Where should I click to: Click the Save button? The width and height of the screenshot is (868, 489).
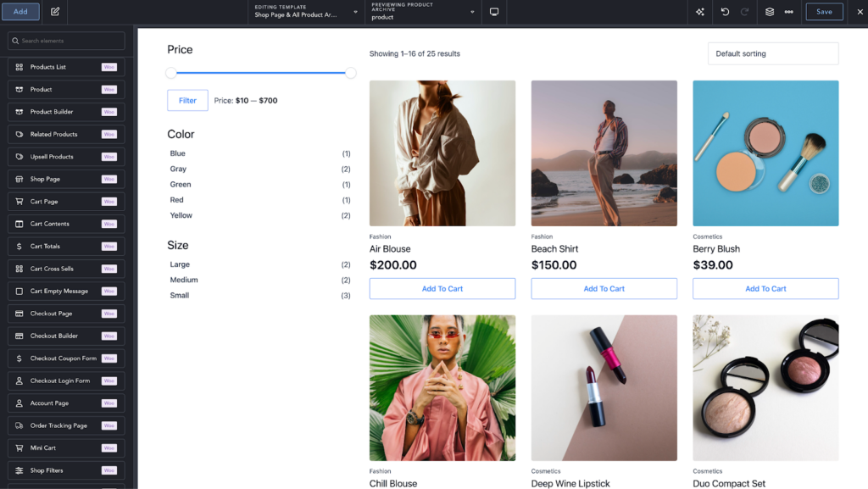click(x=823, y=11)
